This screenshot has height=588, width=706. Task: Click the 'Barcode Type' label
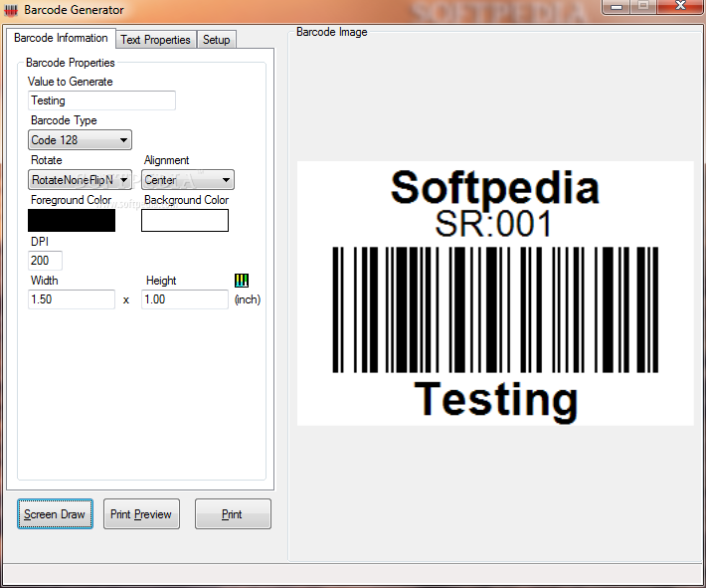coord(64,120)
